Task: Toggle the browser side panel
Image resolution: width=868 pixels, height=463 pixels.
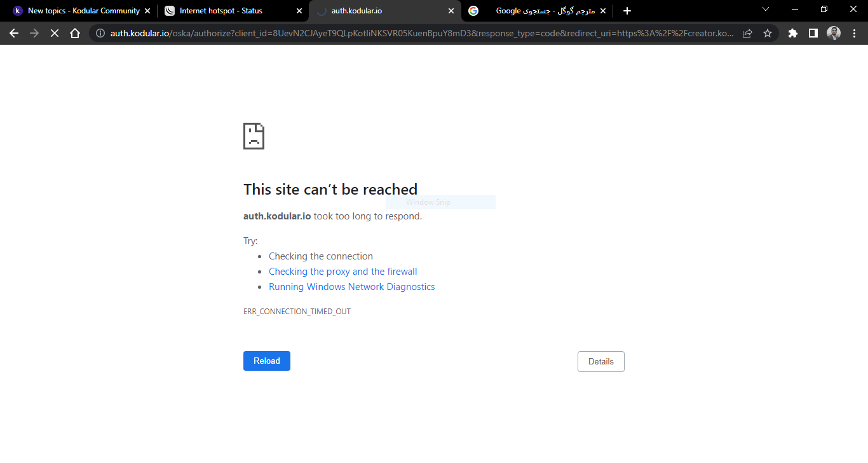Action: point(813,33)
